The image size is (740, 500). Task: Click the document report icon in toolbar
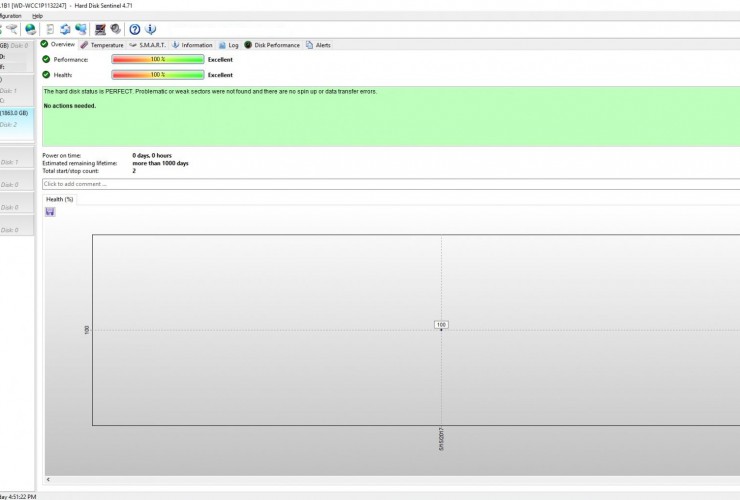click(x=50, y=29)
